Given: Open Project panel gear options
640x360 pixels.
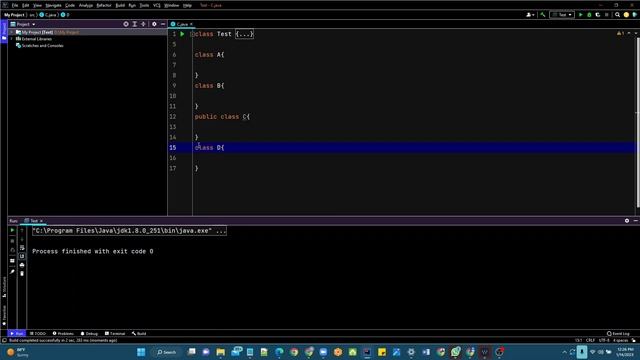Looking at the screenshot, I should [154, 24].
